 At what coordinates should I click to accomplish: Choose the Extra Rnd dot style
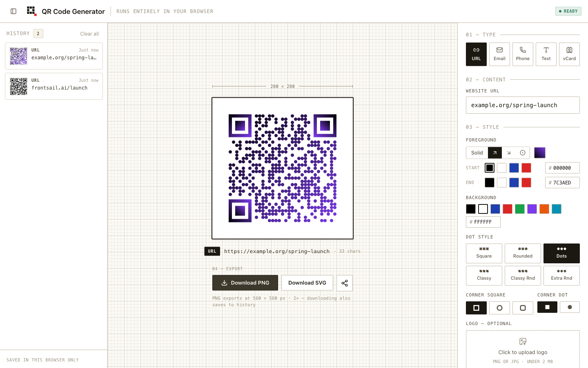(561, 276)
